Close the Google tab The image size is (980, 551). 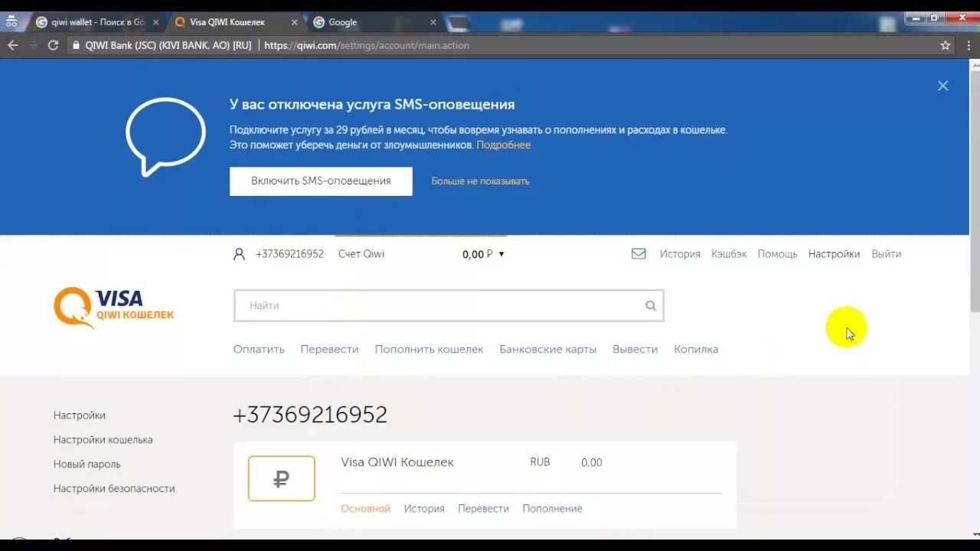(x=433, y=22)
